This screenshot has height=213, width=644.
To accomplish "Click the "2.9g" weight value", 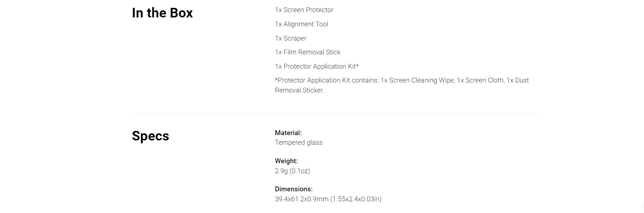I will tap(281, 171).
